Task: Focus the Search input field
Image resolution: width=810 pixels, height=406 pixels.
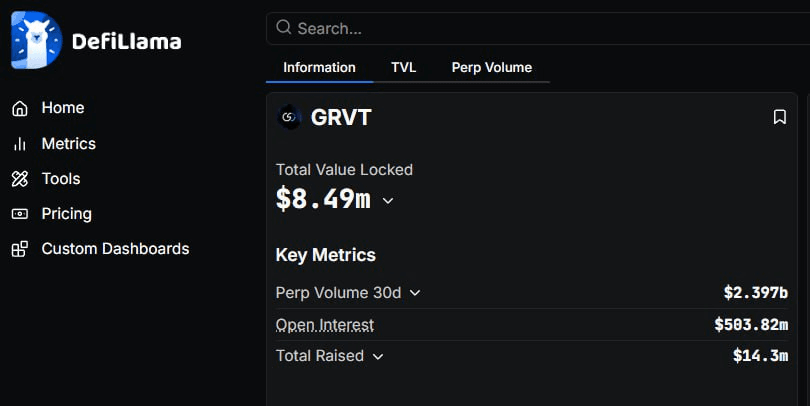Action: tap(540, 28)
